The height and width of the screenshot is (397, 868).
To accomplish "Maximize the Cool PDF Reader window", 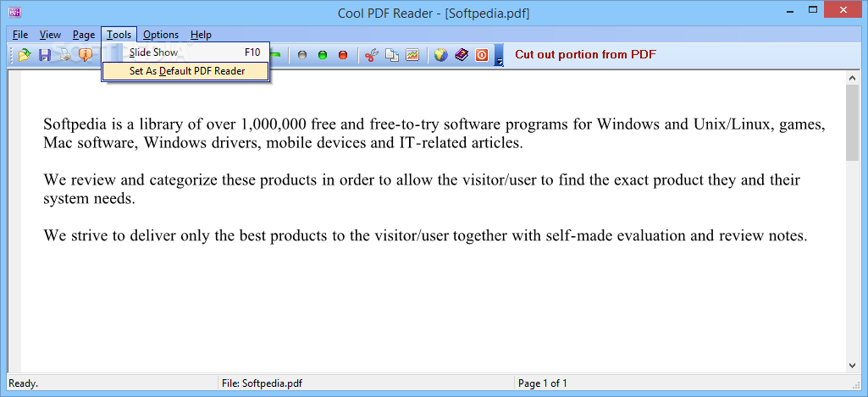I will click(x=813, y=9).
